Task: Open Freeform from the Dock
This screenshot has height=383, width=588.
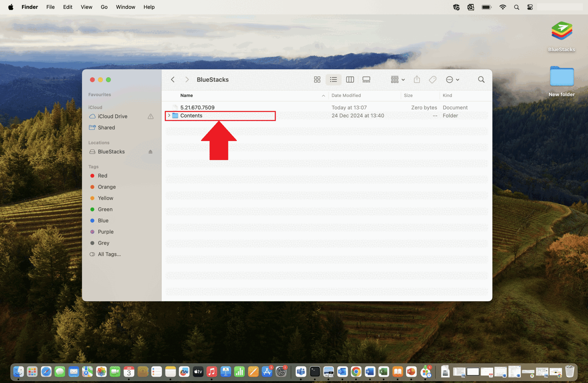Action: [x=184, y=372]
